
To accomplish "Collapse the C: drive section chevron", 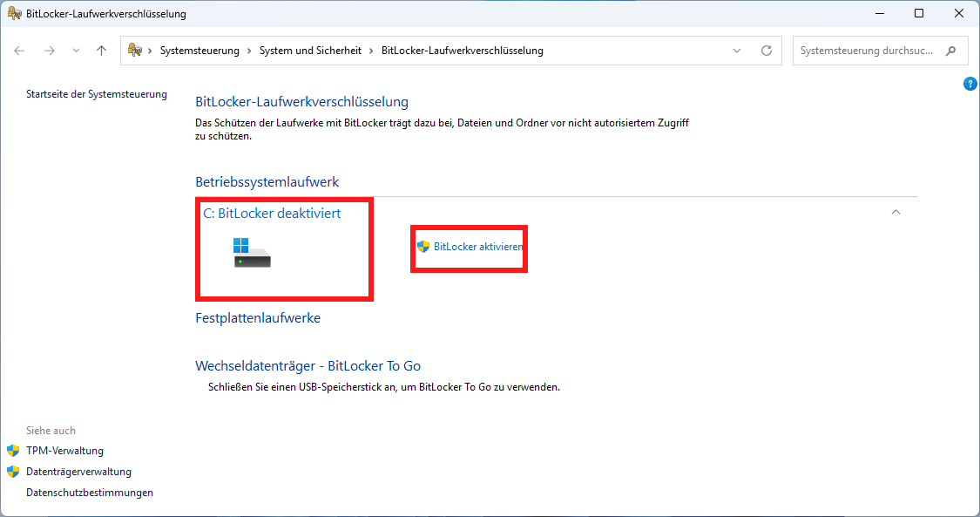I will click(x=896, y=213).
